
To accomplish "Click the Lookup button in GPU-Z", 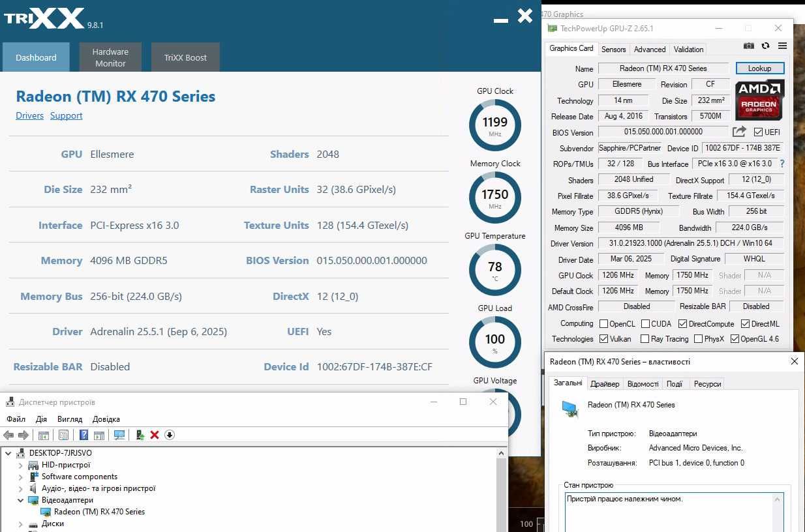I will tap(759, 68).
